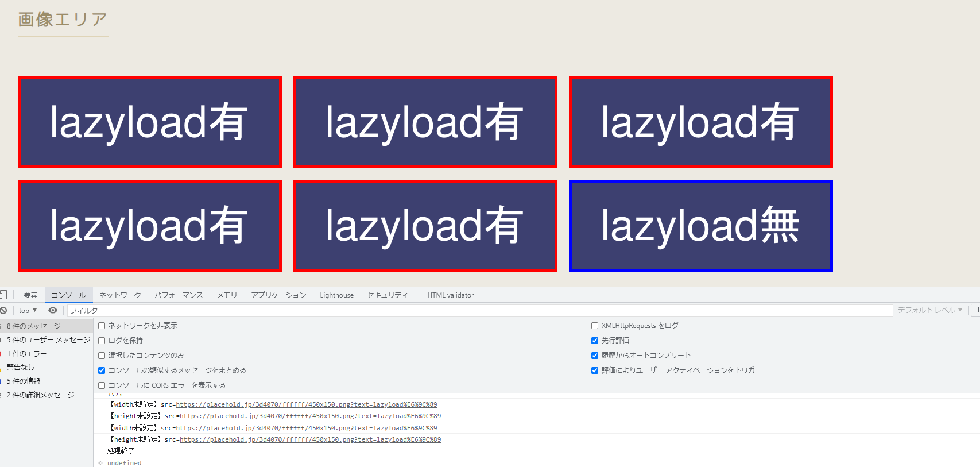Image resolution: width=980 pixels, height=467 pixels.
Task: Switch to the パフォーマンス tab
Action: click(179, 295)
